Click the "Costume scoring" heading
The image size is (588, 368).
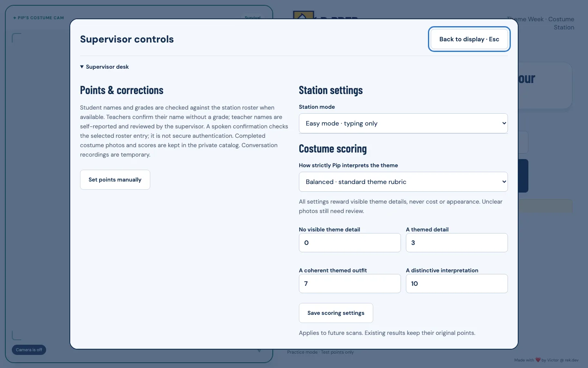tap(333, 148)
